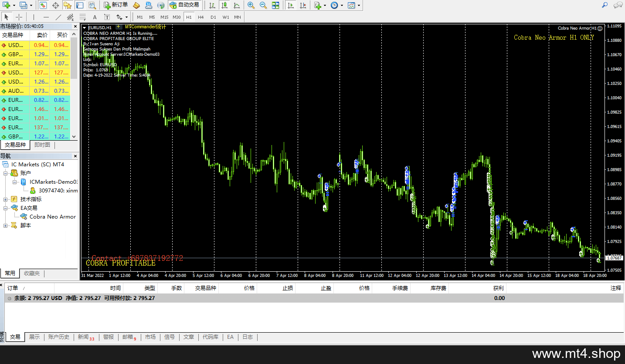Viewport: 625px width, 364px height.
Task: Open the new chart dropdown arrow
Action: point(14,5)
